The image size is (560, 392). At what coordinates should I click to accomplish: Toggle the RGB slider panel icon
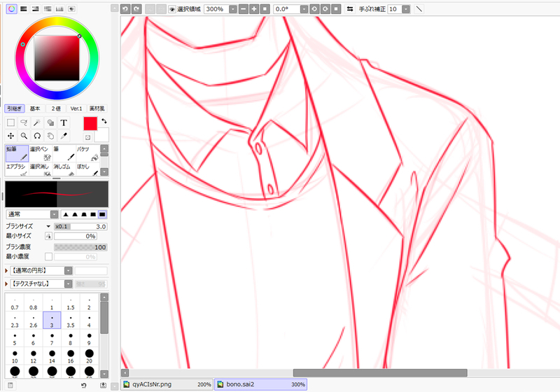click(x=24, y=9)
